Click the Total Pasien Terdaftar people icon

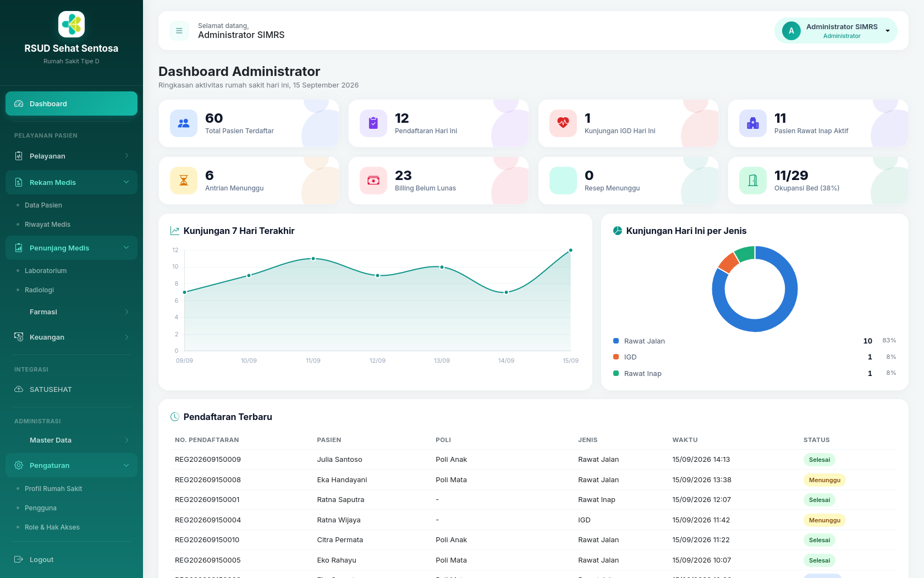click(x=184, y=123)
